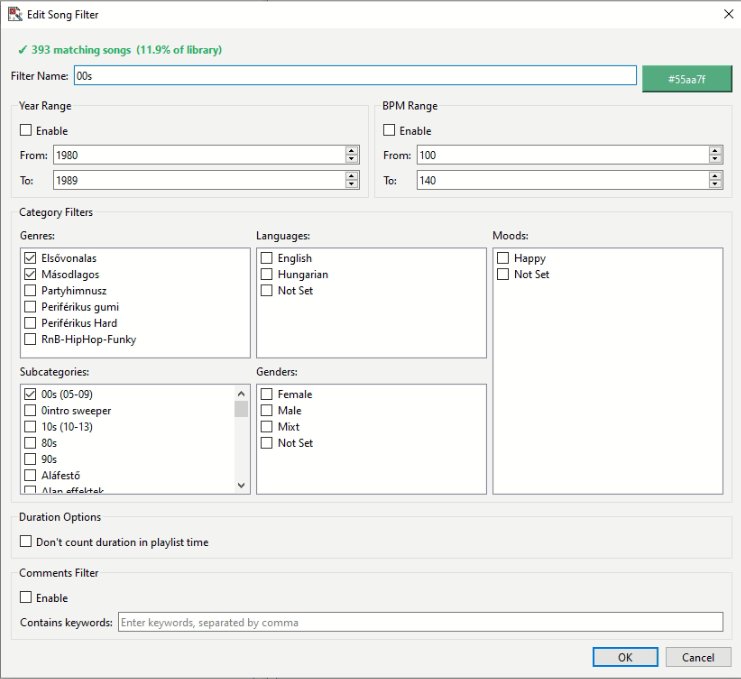This screenshot has width=741, height=679.
Task: Check the Female gender option
Action: coord(267,394)
